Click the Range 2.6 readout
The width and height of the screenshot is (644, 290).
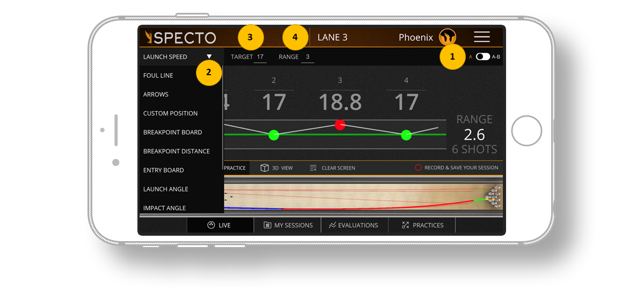(474, 134)
